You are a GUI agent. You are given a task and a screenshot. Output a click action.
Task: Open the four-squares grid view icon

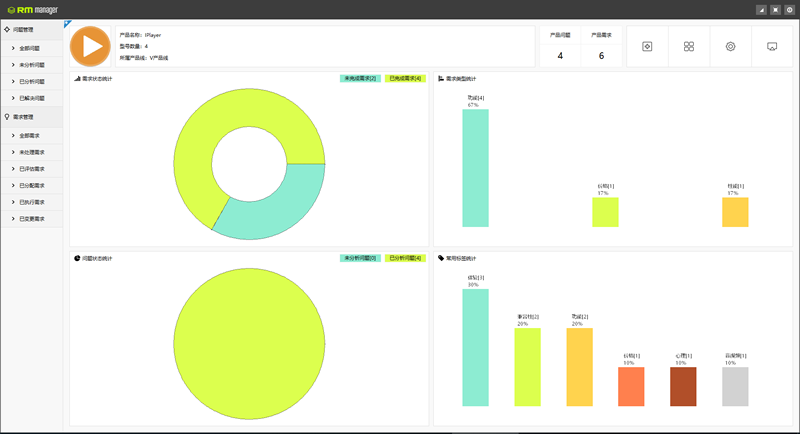click(x=689, y=47)
